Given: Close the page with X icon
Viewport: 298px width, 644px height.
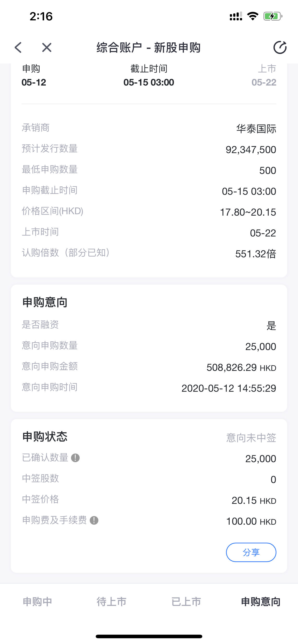Looking at the screenshot, I should pos(47,47).
